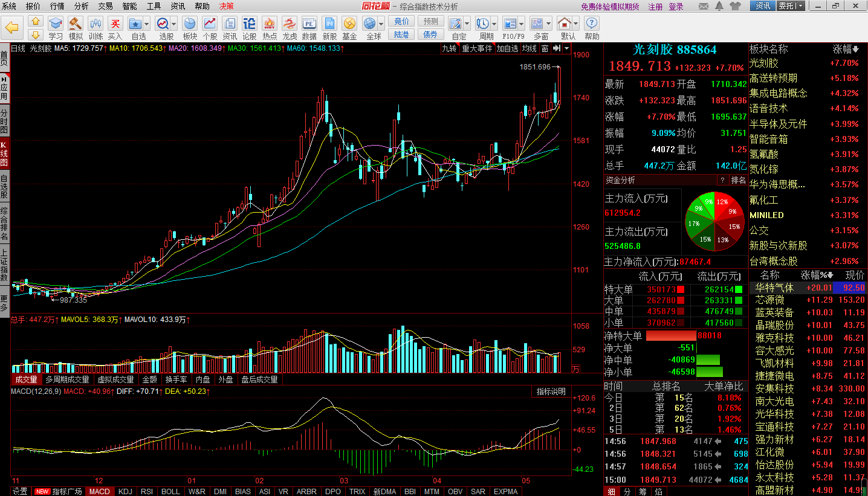
Task: Expand the chart options dropdown arrow beside 窗
Action: [x=566, y=48]
